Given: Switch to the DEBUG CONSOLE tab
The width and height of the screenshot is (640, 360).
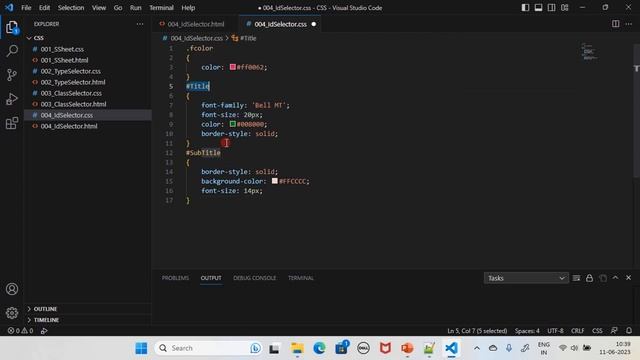Looking at the screenshot, I should pyautogui.click(x=255, y=278).
